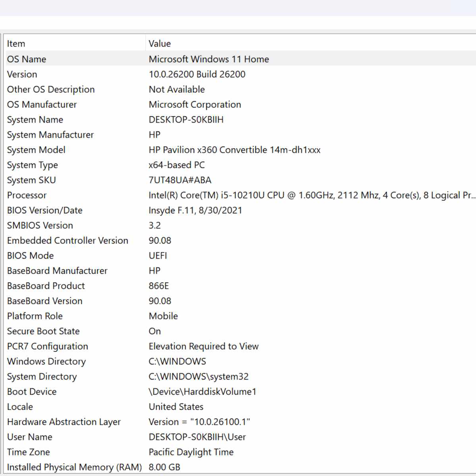Select the User Name row label
Image resolution: width=476 pixels, height=476 pixels.
[x=29, y=437]
